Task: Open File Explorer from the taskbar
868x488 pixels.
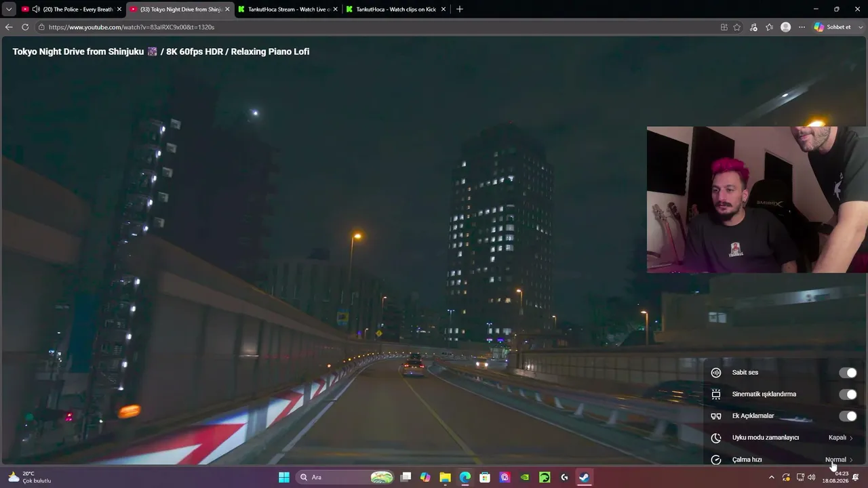Action: click(445, 477)
